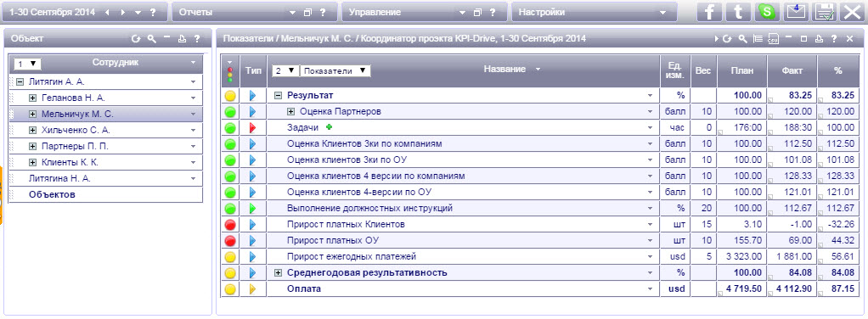Toggle the red status light on Прирост платных ОУ
Viewport: 868px width, 319px height.
(x=230, y=241)
